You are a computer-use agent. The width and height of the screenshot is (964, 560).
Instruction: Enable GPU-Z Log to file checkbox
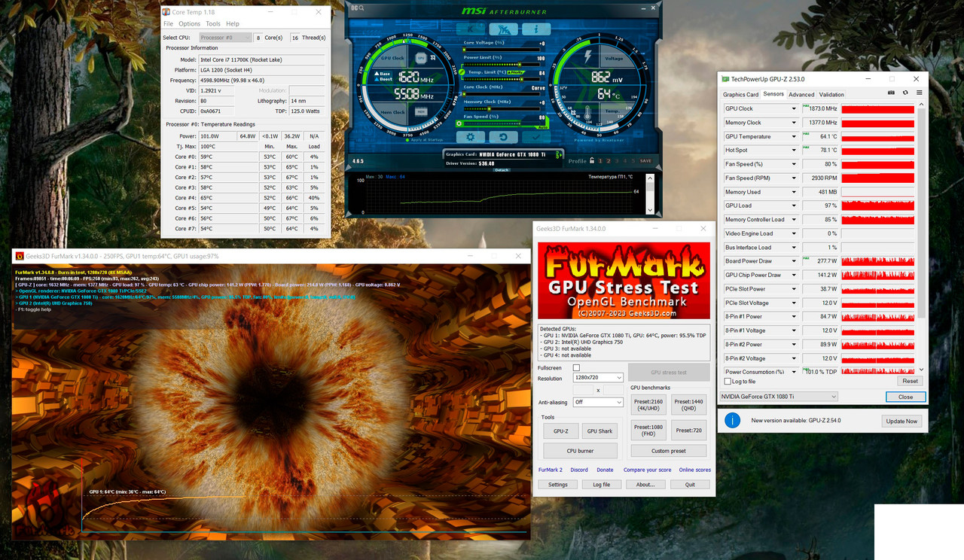tap(728, 382)
